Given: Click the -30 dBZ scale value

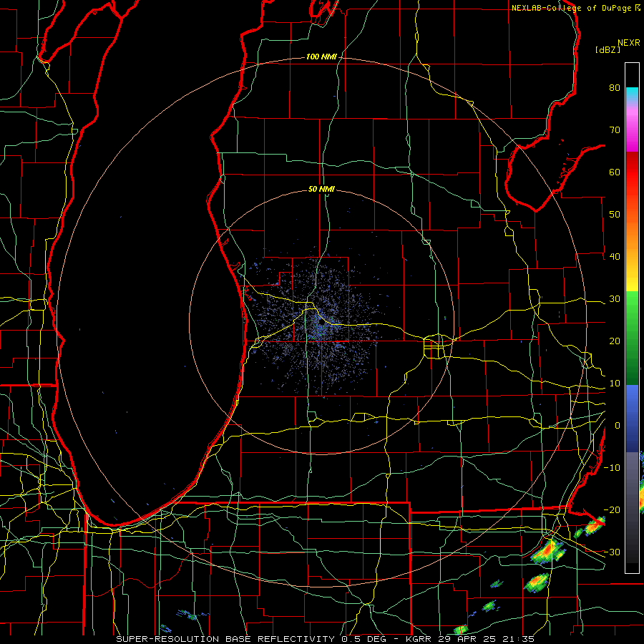Looking at the screenshot, I should 612,552.
